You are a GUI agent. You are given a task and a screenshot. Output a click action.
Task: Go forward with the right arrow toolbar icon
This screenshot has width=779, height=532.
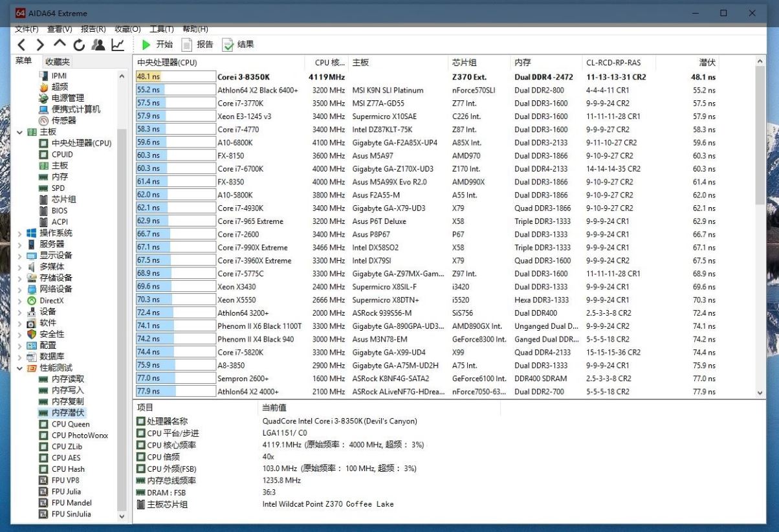coord(40,45)
